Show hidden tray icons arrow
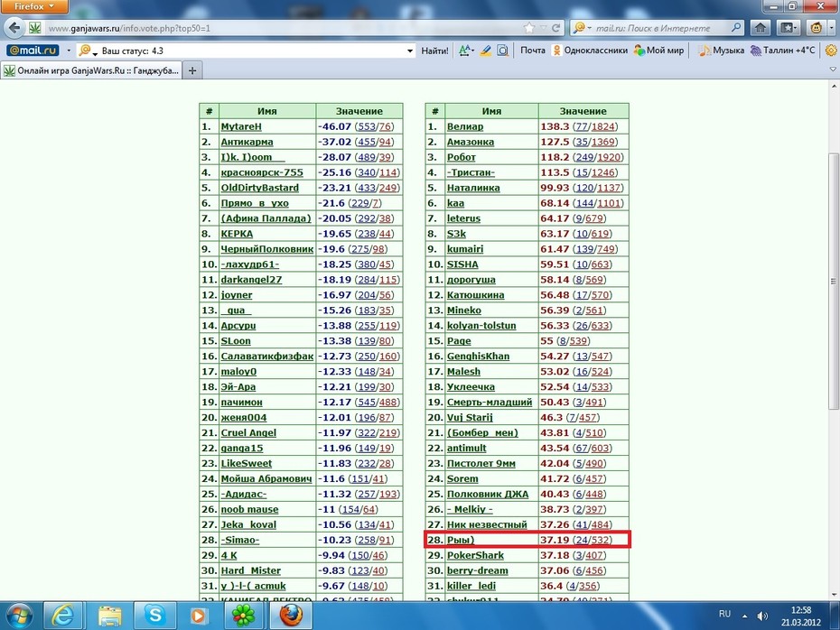Viewport: 840px width, 630px height. [x=744, y=616]
